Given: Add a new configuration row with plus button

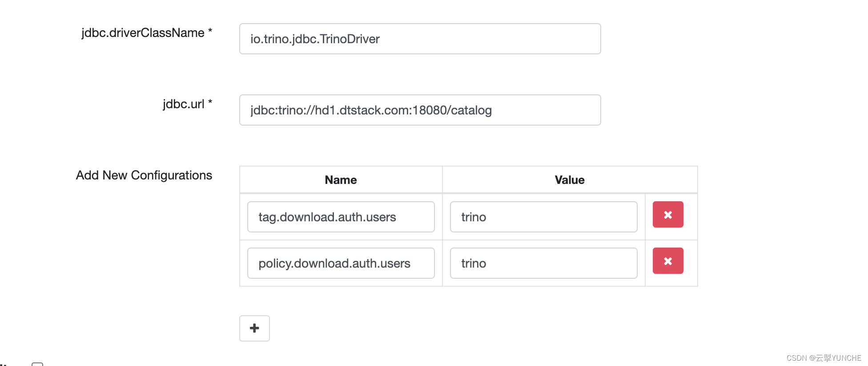Looking at the screenshot, I should coord(254,328).
